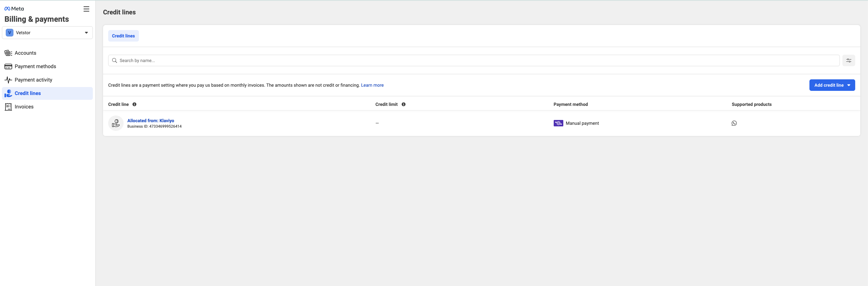Viewport: 868px width, 286px height.
Task: Click the Credit line info icon
Action: [x=134, y=104]
